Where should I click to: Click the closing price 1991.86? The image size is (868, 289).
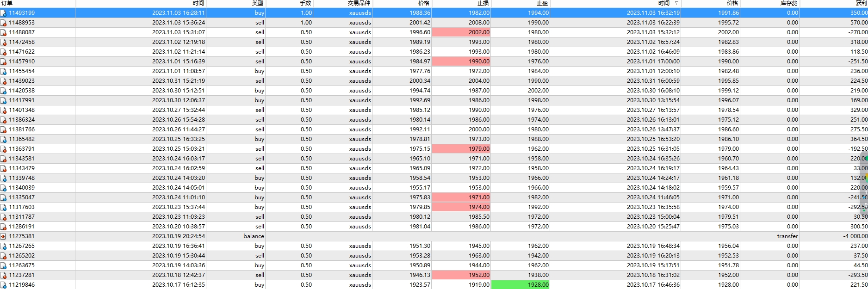point(728,13)
